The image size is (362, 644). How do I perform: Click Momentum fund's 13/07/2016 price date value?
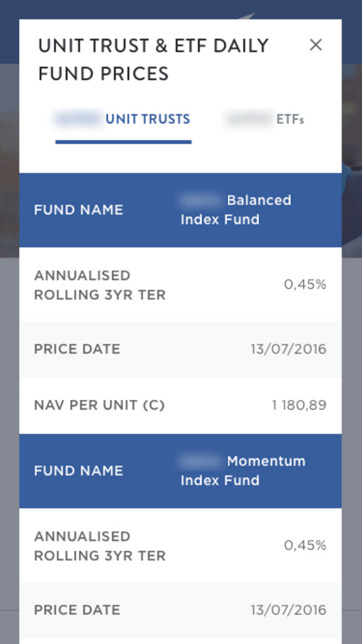click(288, 610)
